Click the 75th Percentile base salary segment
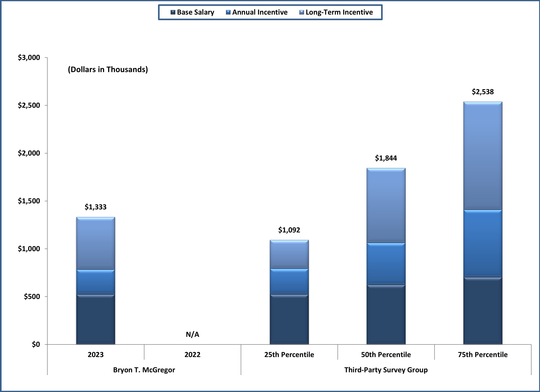540x392 pixels. (x=483, y=311)
